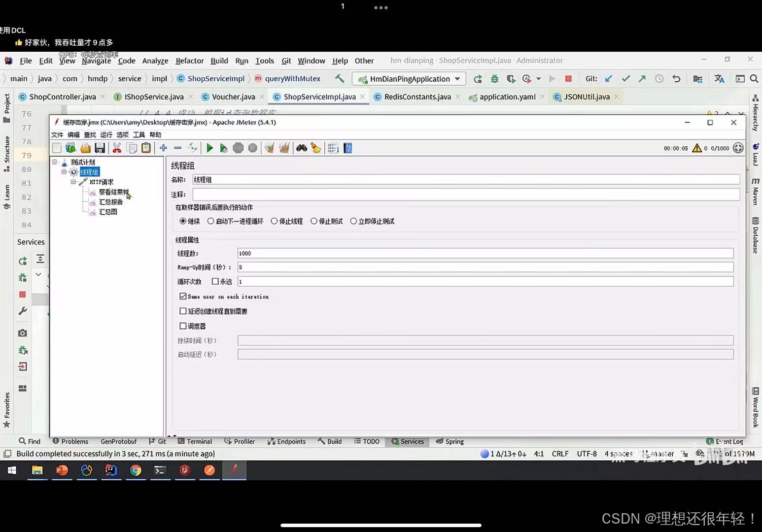Click the Toggle enable/disable icon in JMeter
Viewport: 762px width, 532px height.
(192, 148)
